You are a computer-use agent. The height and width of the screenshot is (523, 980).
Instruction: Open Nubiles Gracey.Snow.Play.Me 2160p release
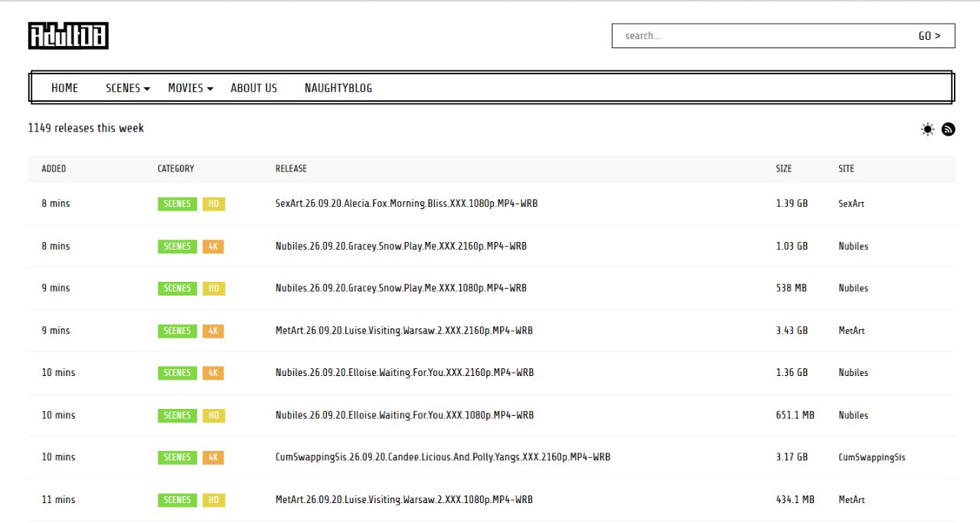point(401,247)
